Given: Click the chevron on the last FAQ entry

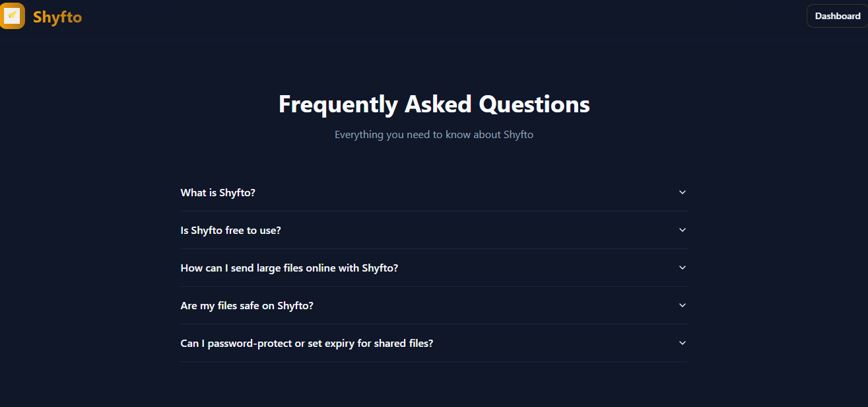Looking at the screenshot, I should pos(683,343).
